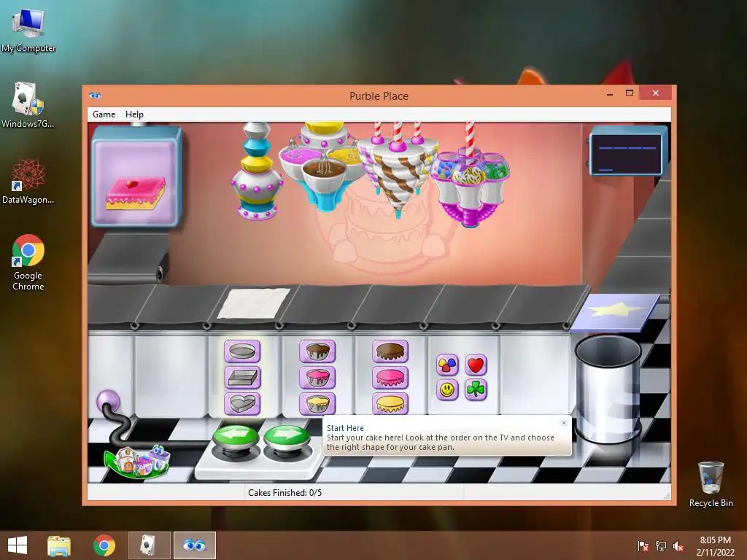The image size is (747, 560).
Task: Select DataWagon desktop shortcut
Action: (x=28, y=182)
